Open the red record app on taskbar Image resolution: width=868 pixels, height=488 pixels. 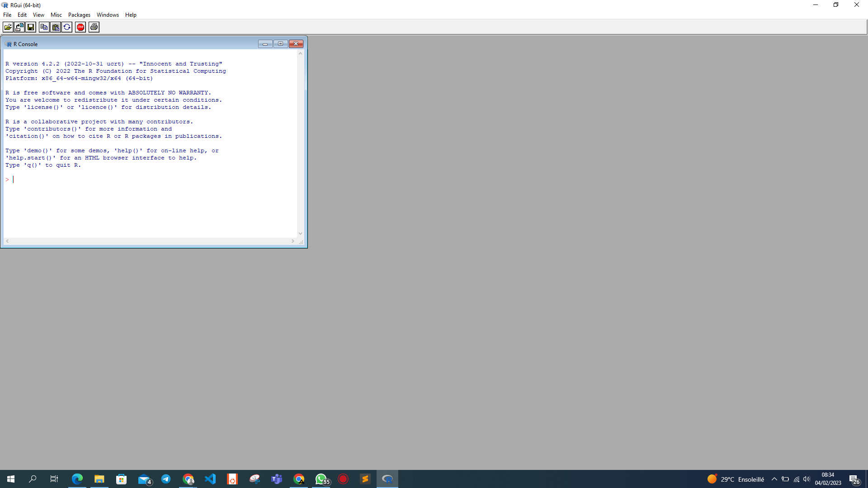[343, 479]
